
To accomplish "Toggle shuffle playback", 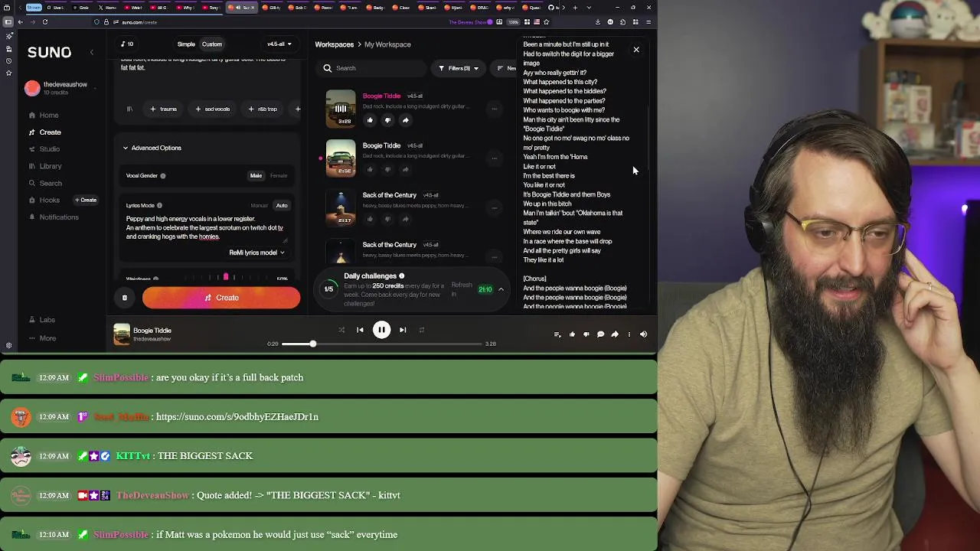I will click(x=341, y=330).
